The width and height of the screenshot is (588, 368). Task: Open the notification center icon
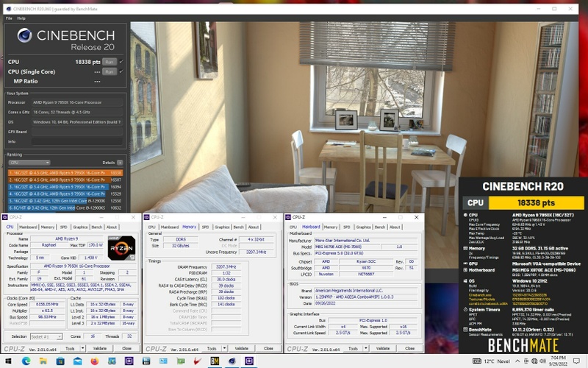(x=576, y=361)
